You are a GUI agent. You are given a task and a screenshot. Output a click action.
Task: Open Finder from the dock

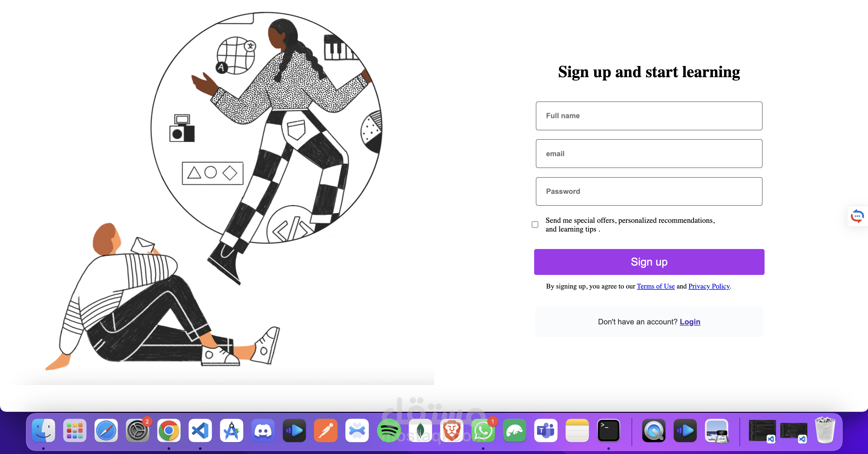pos(43,430)
